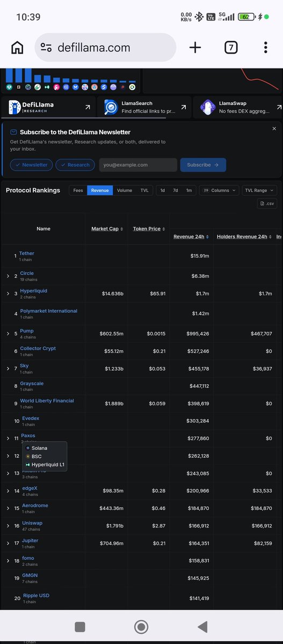Open site settings icon in address bar
The width and height of the screenshot is (283, 644).
(x=46, y=48)
